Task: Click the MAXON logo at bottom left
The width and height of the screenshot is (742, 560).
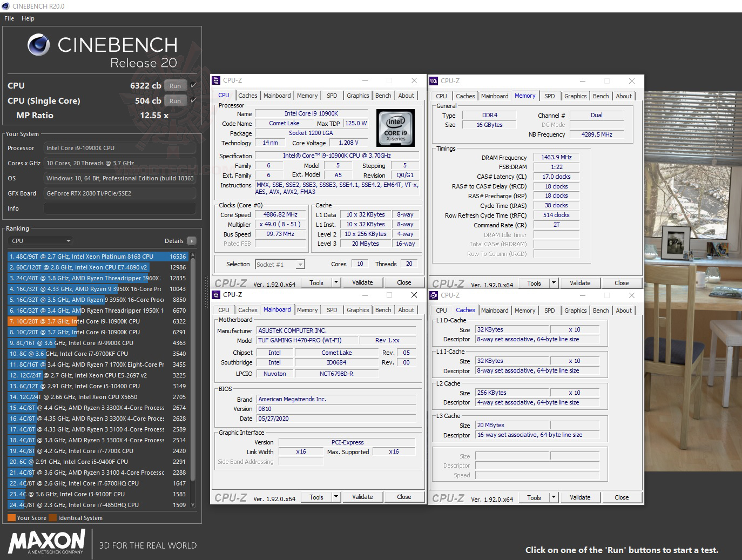Action: tap(46, 543)
